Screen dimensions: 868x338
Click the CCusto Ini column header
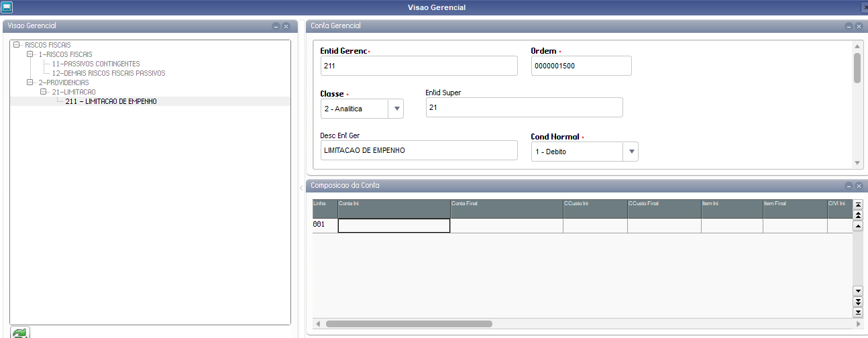[x=595, y=209]
